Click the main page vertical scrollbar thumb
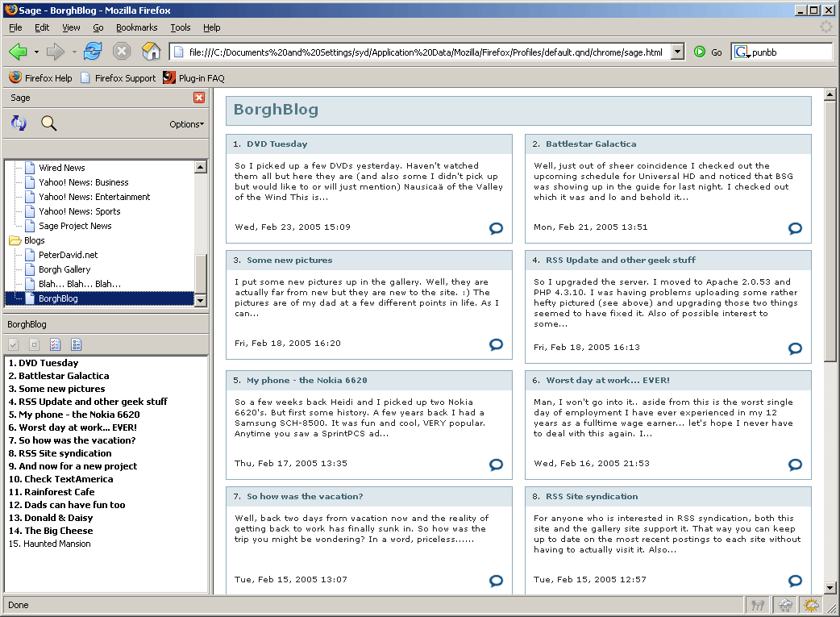This screenshot has width=840, height=617. point(830,231)
